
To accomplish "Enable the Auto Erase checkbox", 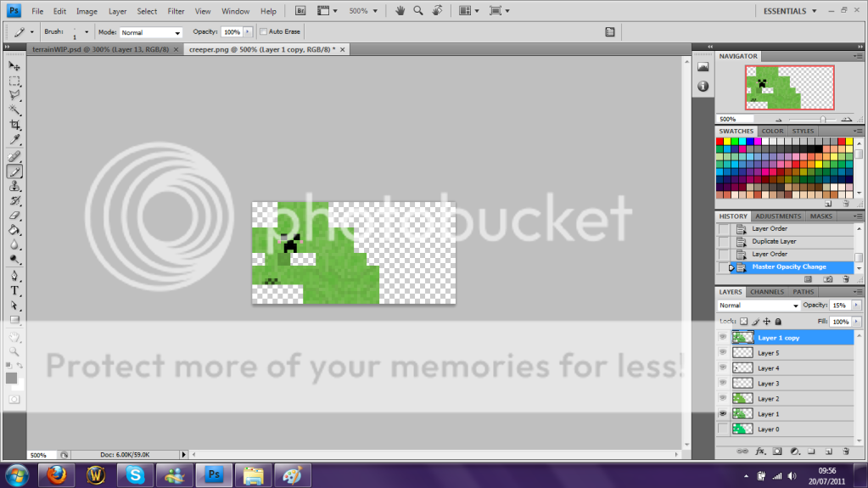I will point(264,31).
